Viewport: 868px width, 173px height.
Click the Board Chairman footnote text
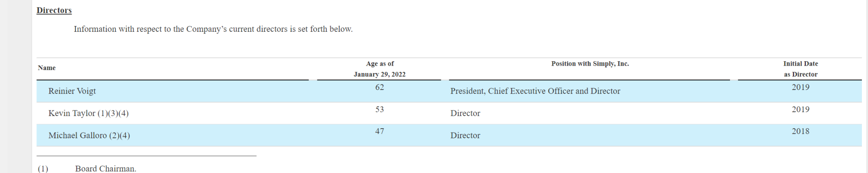click(x=105, y=169)
